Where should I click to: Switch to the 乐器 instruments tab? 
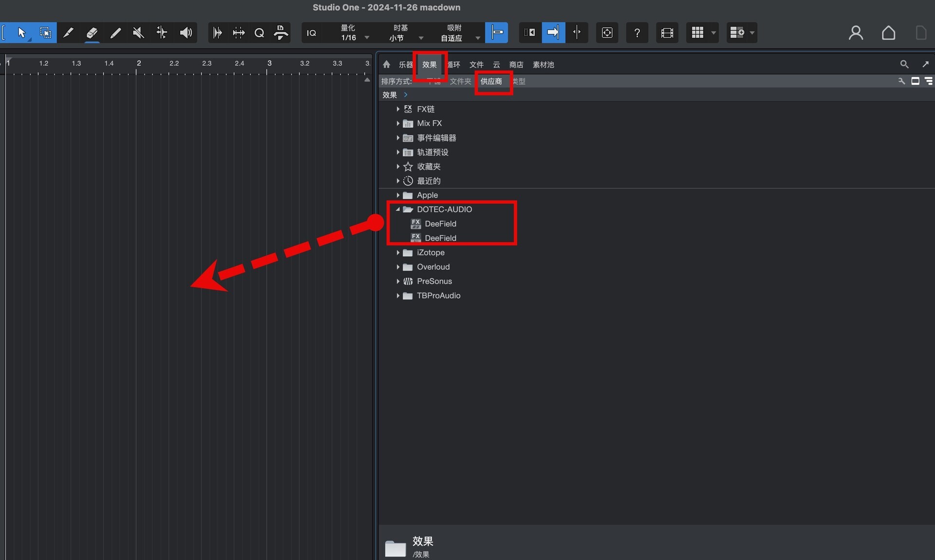pos(406,64)
